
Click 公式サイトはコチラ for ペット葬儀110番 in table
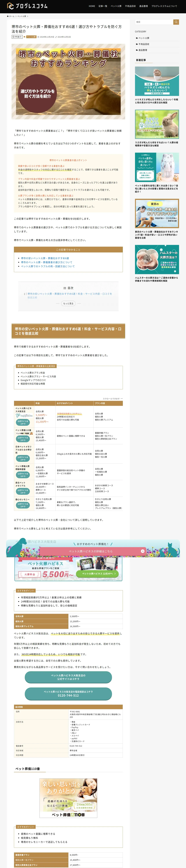(23, 439)
